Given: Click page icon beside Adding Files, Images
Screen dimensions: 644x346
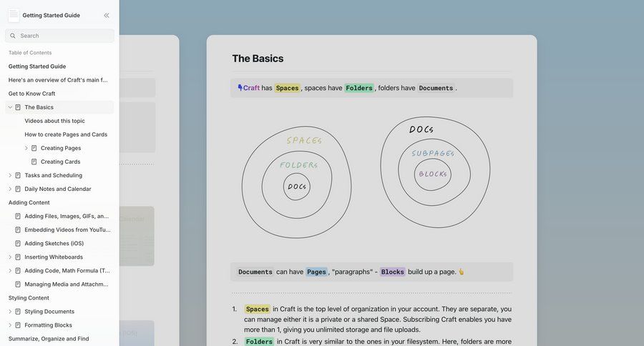Looking at the screenshot, I should point(18,217).
